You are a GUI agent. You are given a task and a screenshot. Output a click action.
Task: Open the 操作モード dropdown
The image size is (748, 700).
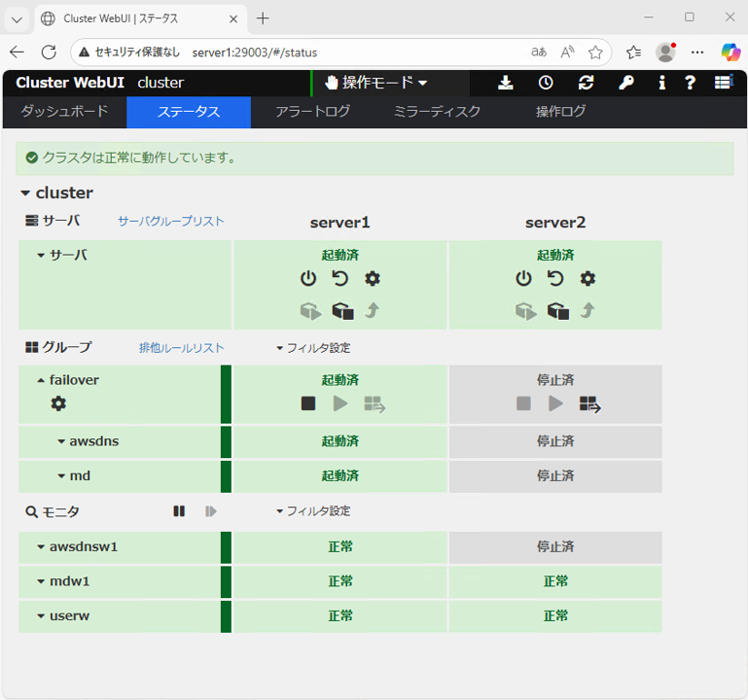tap(376, 83)
